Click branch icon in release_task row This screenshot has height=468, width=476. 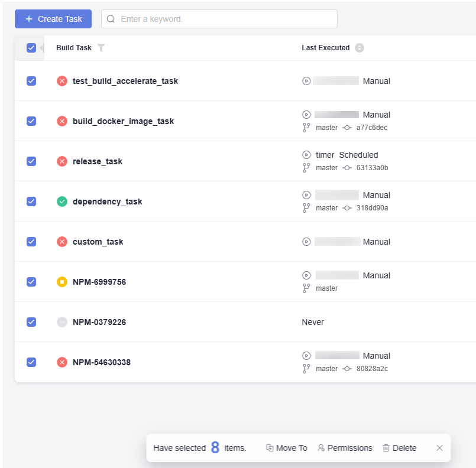point(306,168)
